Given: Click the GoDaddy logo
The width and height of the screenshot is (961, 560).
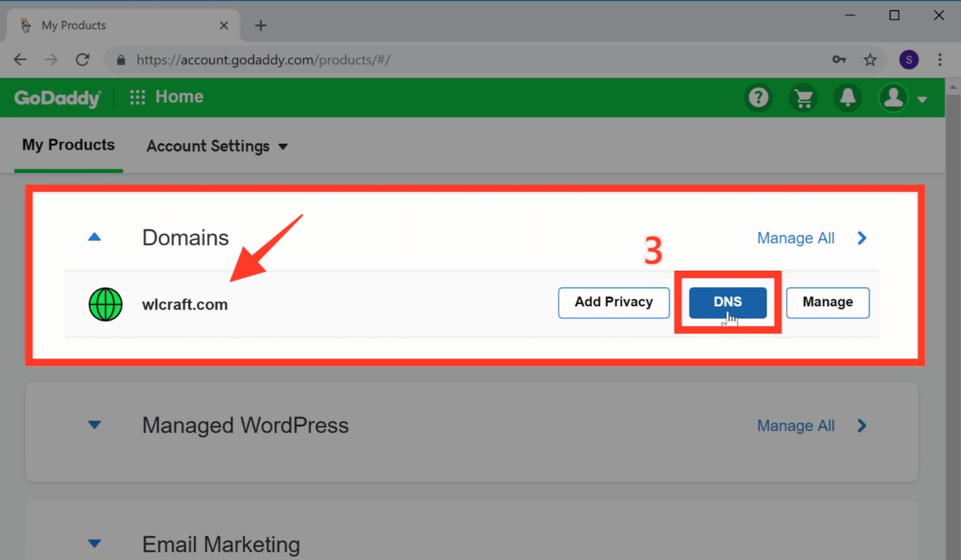Looking at the screenshot, I should 58,98.
